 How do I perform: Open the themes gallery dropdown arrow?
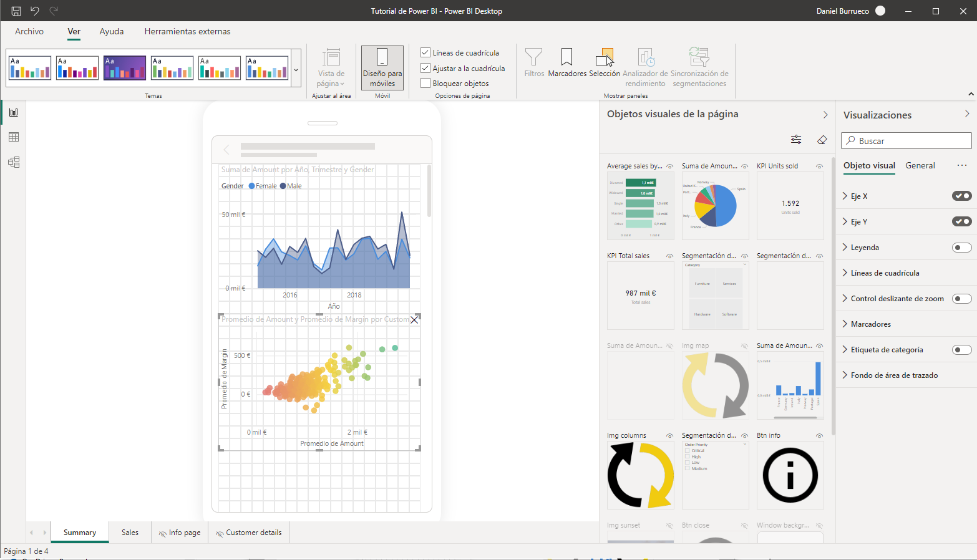[296, 70]
